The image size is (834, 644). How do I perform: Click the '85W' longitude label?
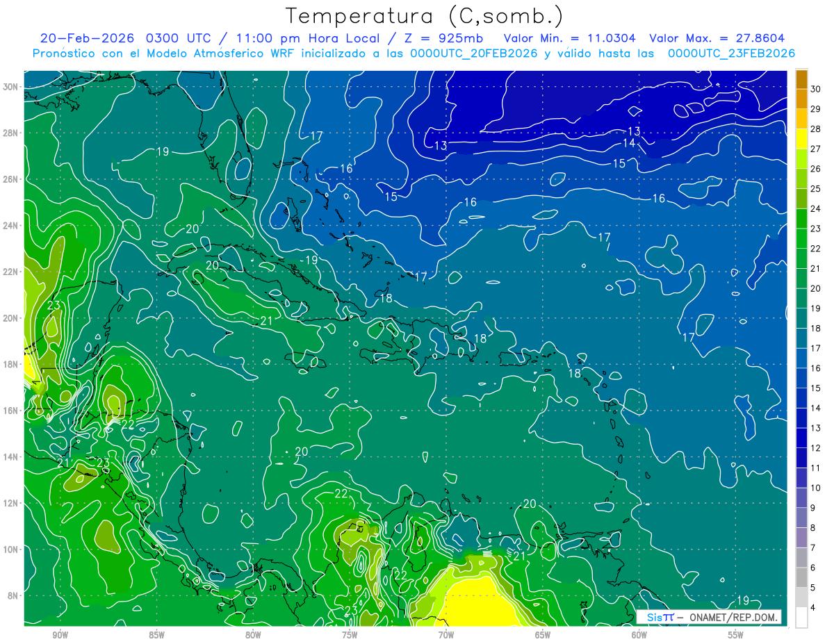(x=157, y=635)
